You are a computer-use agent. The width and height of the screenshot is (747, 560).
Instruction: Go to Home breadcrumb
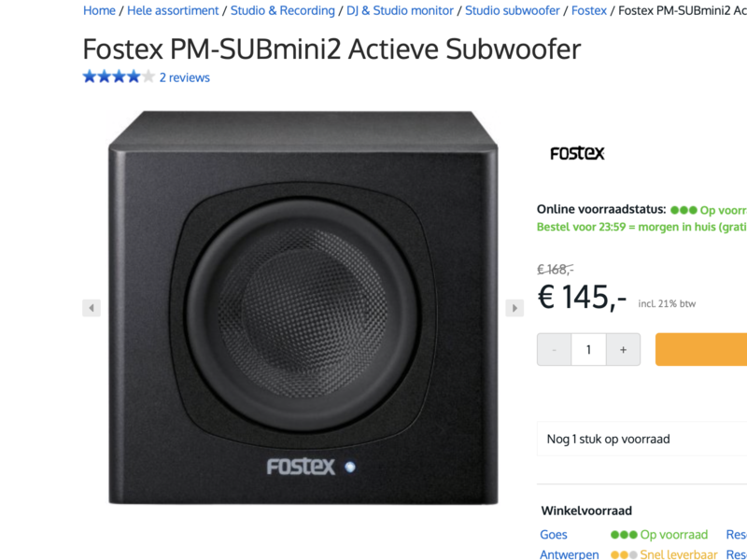point(99,10)
